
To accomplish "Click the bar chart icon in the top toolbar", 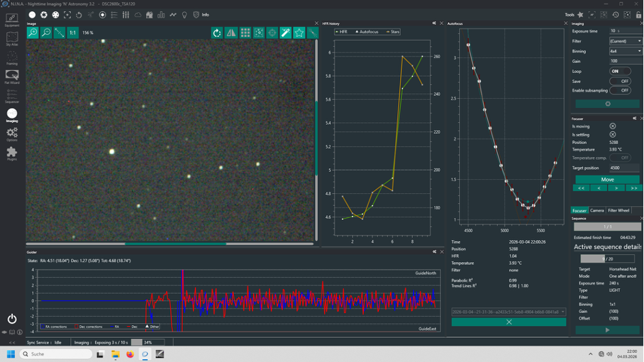I will click(161, 15).
